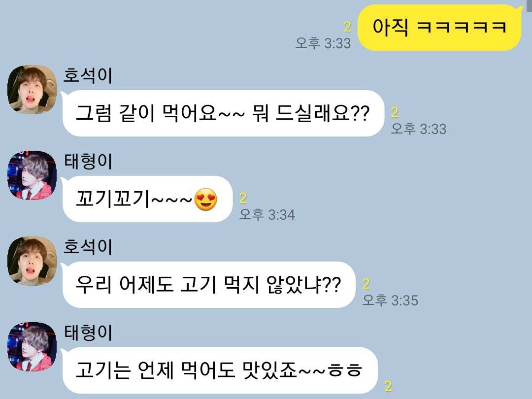Tap unread count 2 beside 맛있죠 message

point(389,387)
